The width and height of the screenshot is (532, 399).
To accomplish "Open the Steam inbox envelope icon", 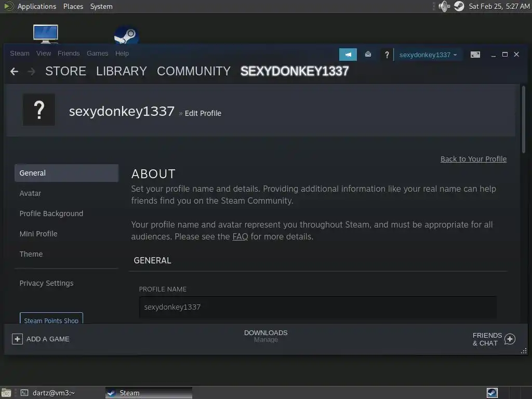I will tap(368, 54).
